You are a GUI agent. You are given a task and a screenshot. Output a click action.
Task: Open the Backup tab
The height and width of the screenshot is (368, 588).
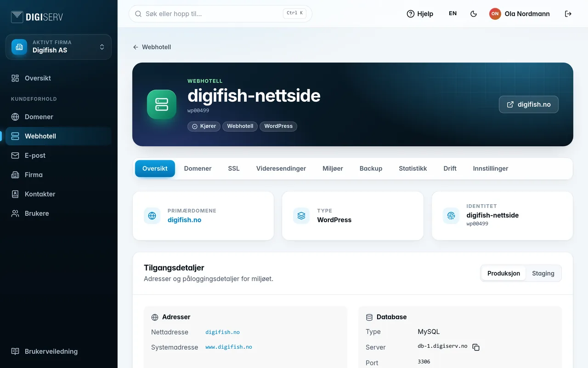click(x=371, y=168)
